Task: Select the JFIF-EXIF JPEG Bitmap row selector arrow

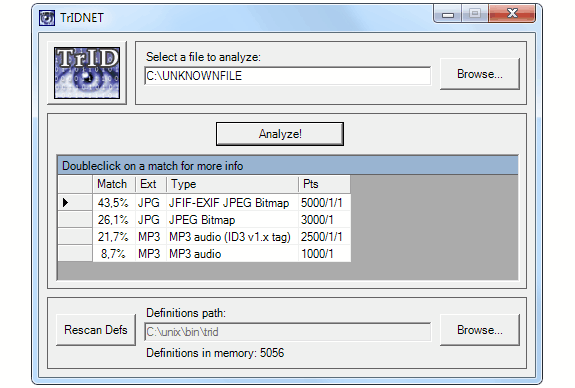Action: [75, 202]
